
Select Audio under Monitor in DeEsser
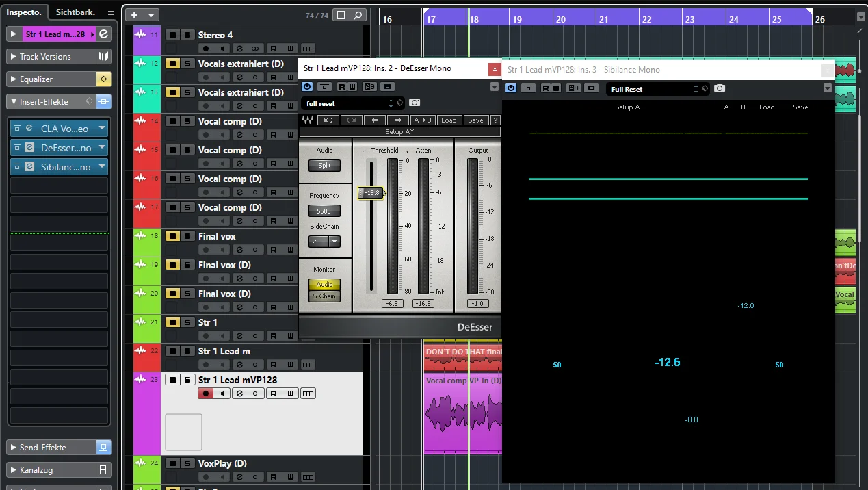click(324, 285)
